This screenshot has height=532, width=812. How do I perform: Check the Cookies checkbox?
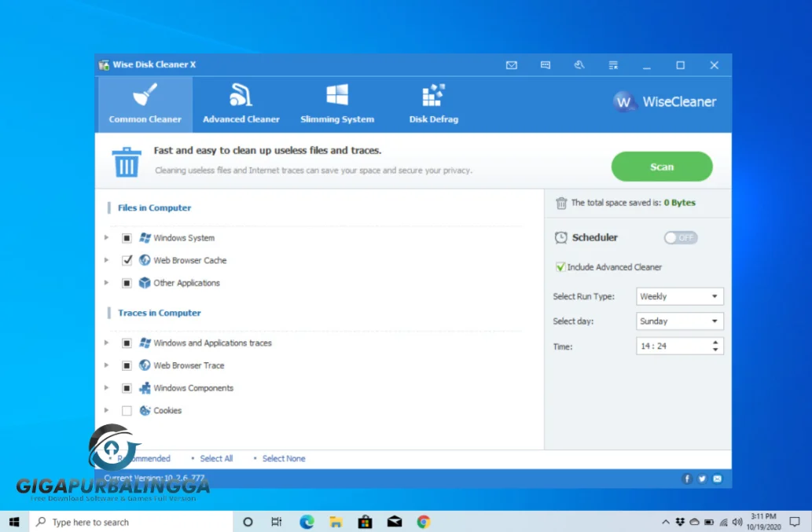pos(127,411)
